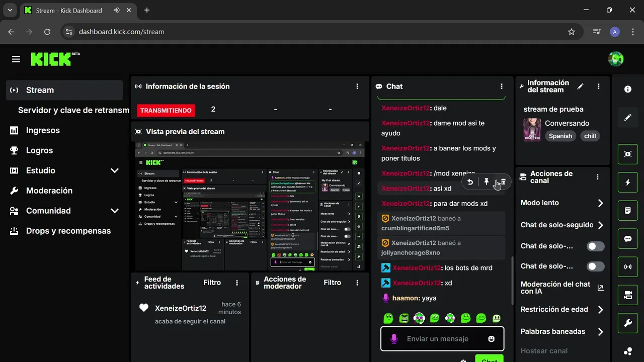644x362 pixels.
Task: Expand the Estudio section chevron
Action: [115, 170]
